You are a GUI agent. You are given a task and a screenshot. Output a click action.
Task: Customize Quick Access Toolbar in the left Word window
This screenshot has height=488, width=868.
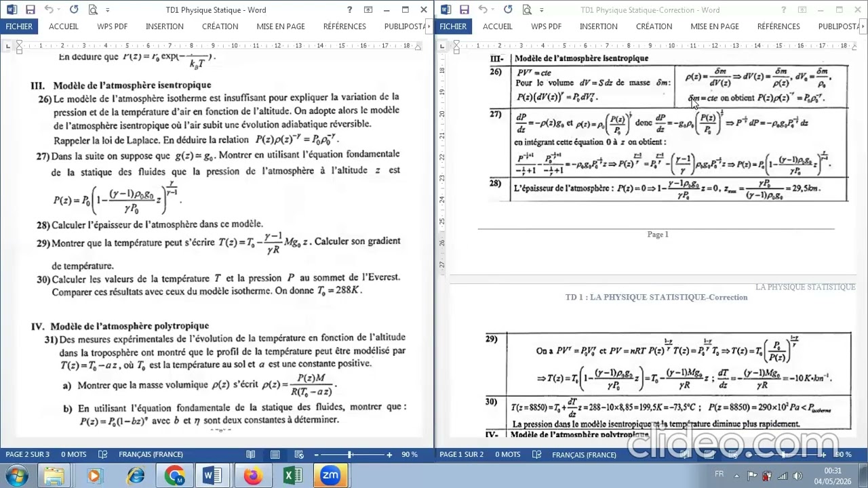click(108, 10)
